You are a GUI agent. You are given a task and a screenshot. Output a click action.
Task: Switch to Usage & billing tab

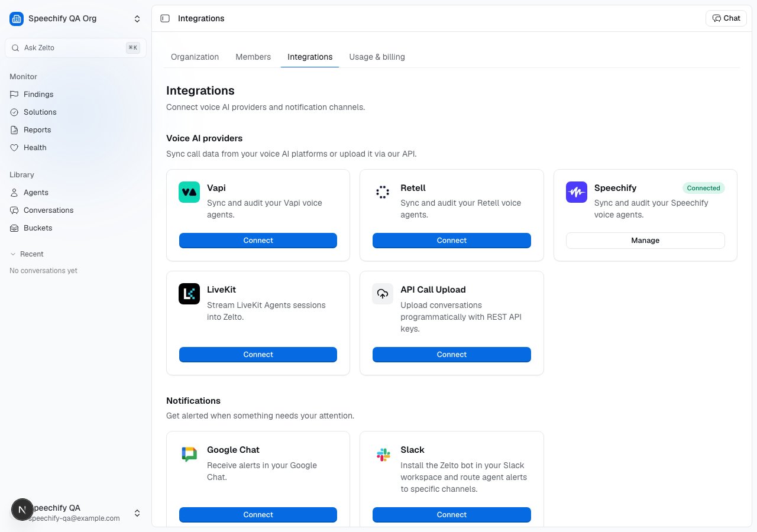(377, 57)
